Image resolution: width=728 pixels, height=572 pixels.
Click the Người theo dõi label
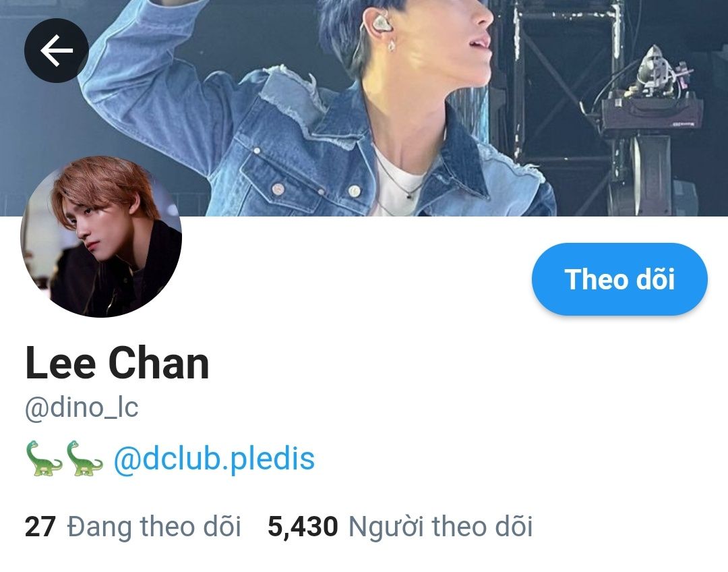tap(440, 527)
